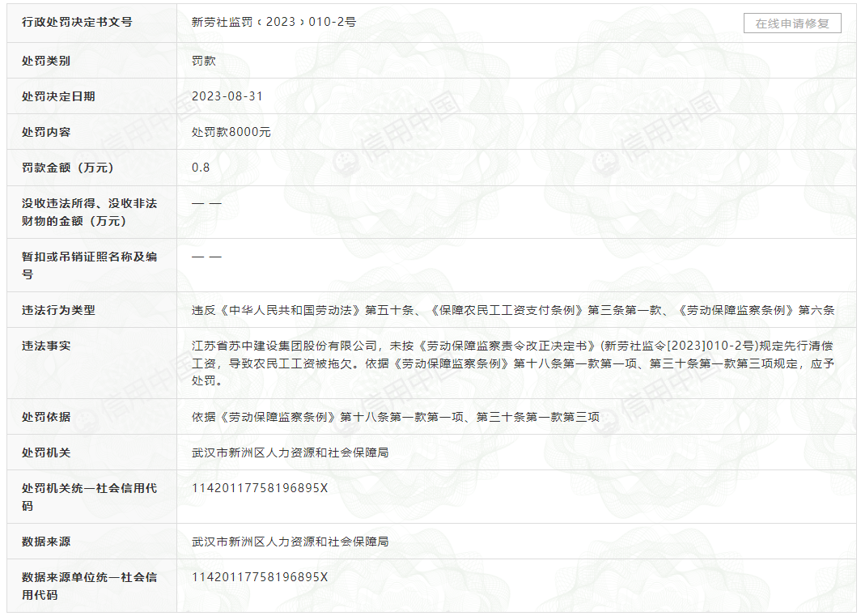Click the agency name in 数据来源 row
This screenshot has height=616, width=861.
pyautogui.click(x=290, y=542)
